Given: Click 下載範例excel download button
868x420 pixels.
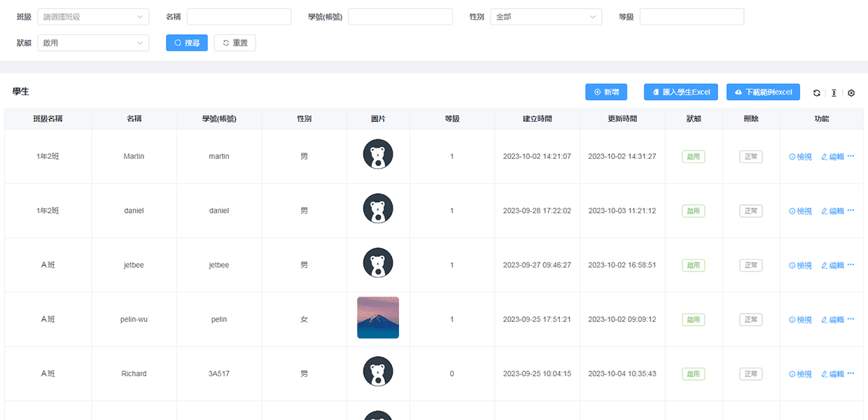Looking at the screenshot, I should click(763, 92).
